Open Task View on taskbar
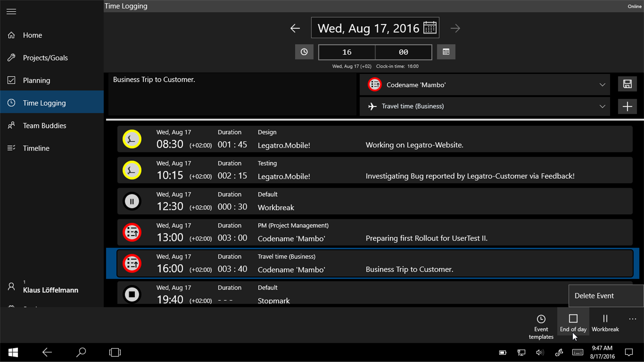 115,352
